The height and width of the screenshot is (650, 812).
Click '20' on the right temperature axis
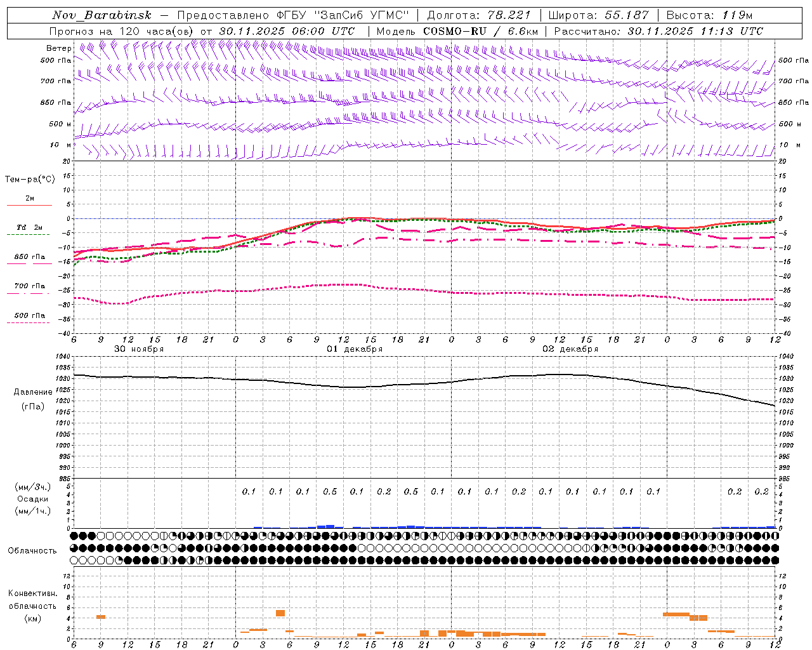(783, 162)
